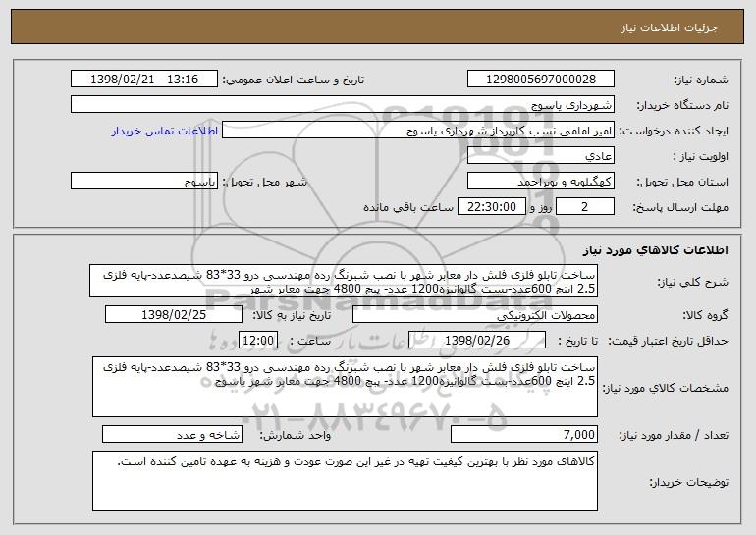Click the اطلاعات کالاهای مورد نیاز section heading

[x=655, y=250]
